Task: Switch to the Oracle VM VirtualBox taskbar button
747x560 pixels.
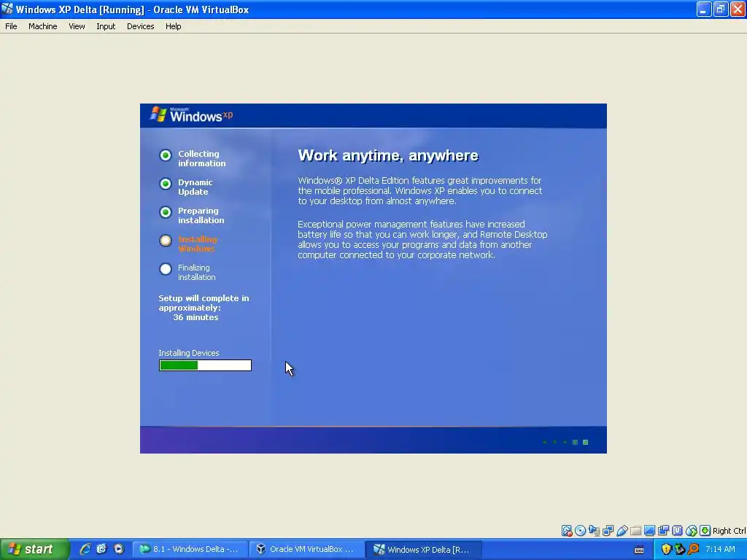Action: pyautogui.click(x=307, y=549)
